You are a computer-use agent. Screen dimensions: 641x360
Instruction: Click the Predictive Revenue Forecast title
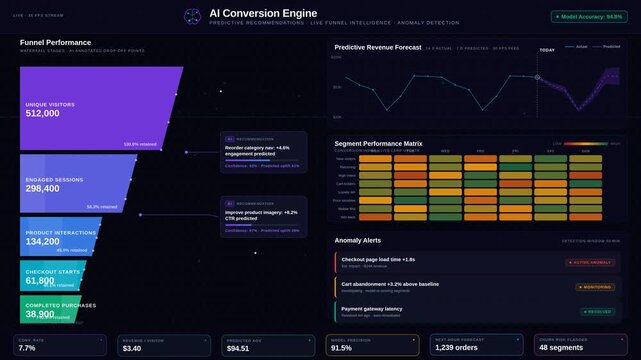378,47
